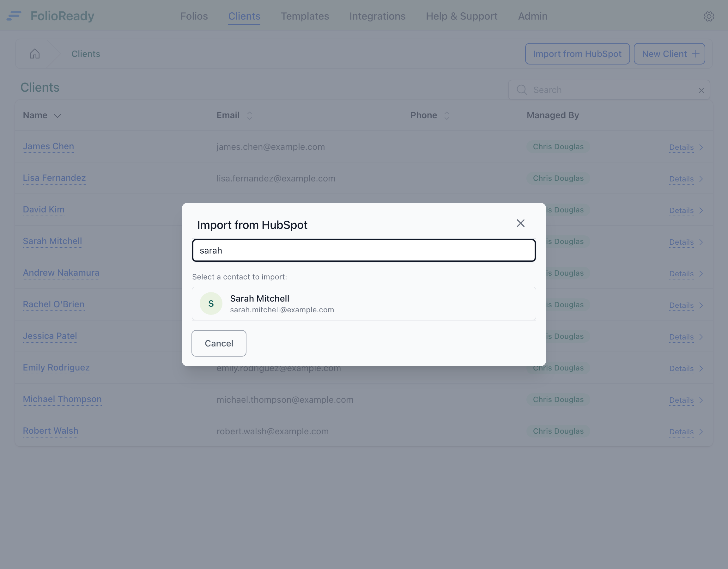728x569 pixels.
Task: Open the Templates tab
Action: pyautogui.click(x=305, y=16)
